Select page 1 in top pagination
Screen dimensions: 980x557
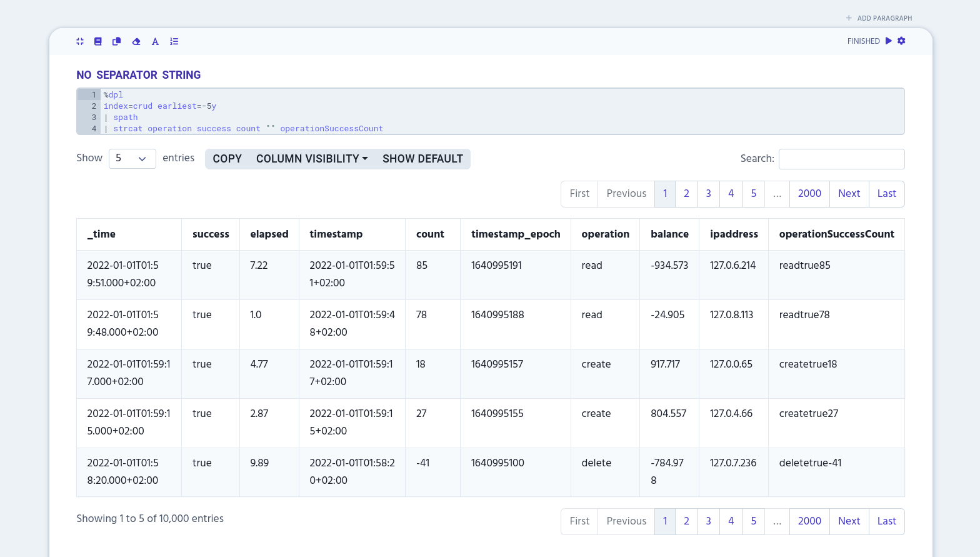click(x=665, y=194)
